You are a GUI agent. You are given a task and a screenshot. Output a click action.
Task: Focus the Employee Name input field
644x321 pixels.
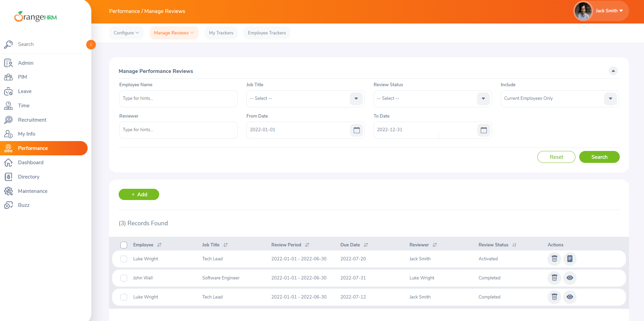(178, 99)
